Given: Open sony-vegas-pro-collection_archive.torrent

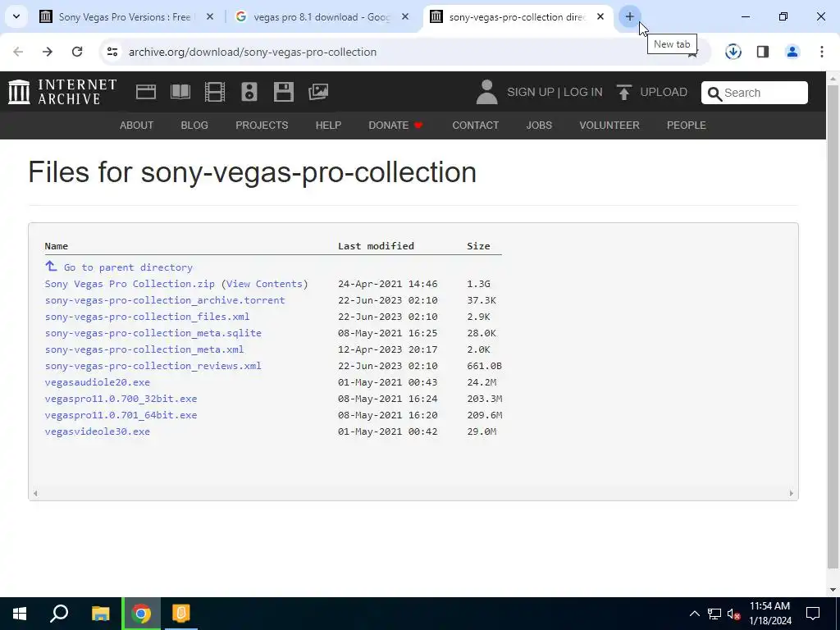Looking at the screenshot, I should coord(165,300).
